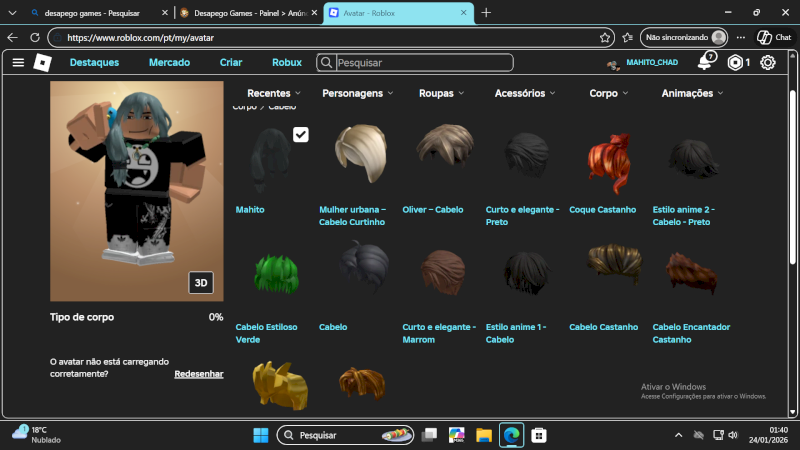Click the Redesenhar link
The width and height of the screenshot is (800, 450).
[199, 374]
